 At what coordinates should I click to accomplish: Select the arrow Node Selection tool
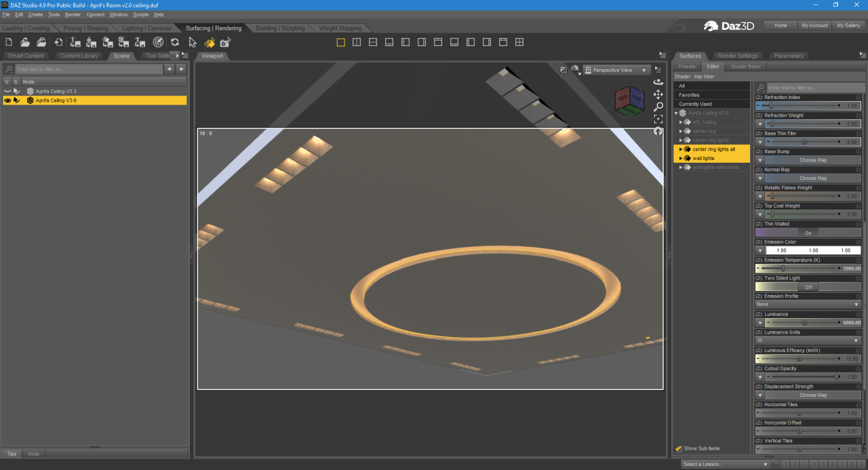(193, 42)
